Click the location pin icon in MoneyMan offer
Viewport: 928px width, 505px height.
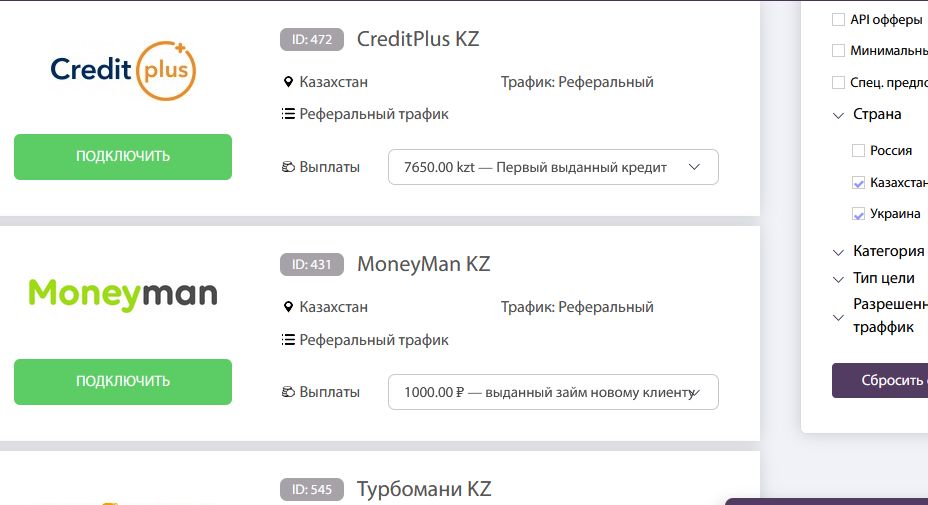pyautogui.click(x=289, y=307)
